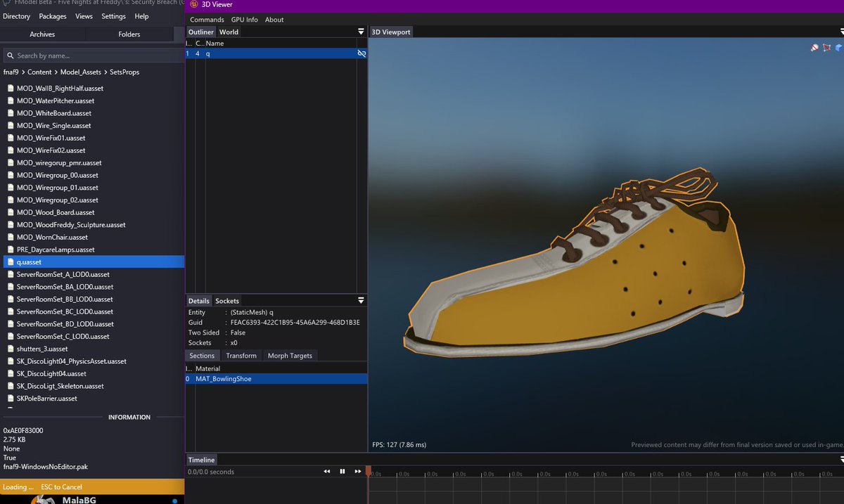The image size is (844, 504).
Task: Click file icon beside MOD_WallB_RightHalf.uasset
Action: [10, 89]
